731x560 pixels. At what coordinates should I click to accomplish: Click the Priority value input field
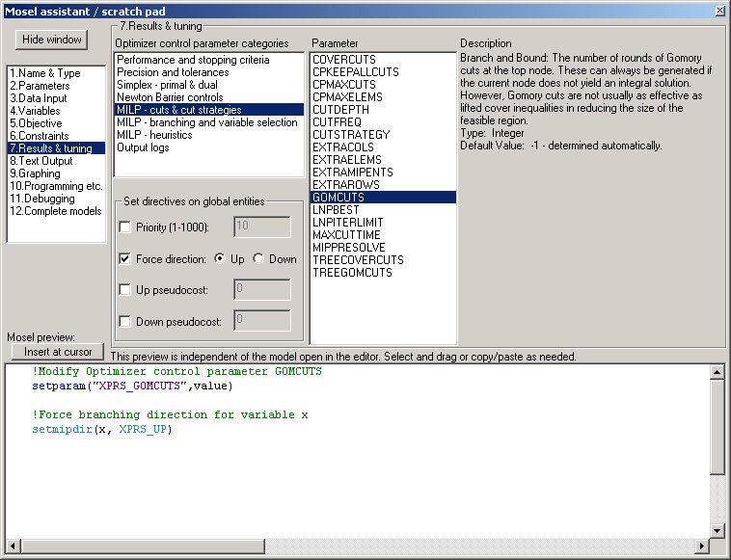(x=262, y=227)
